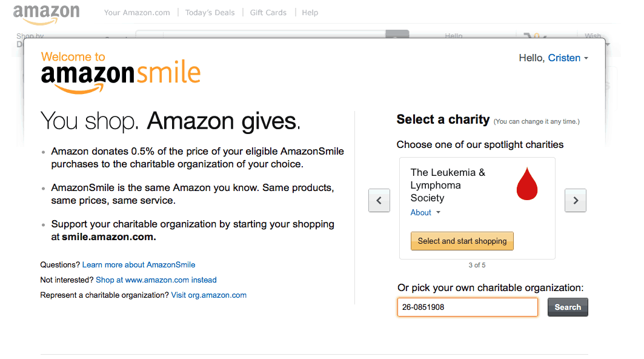This screenshot has width=644, height=359.
Task: Visit org.amazon.com link
Action: point(208,295)
